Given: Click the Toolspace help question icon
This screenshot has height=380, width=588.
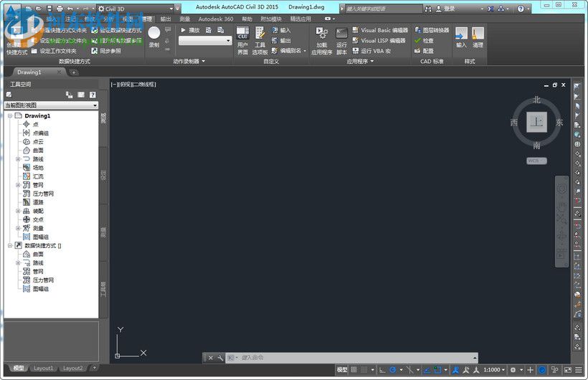Looking at the screenshot, I should pyautogui.click(x=93, y=95).
